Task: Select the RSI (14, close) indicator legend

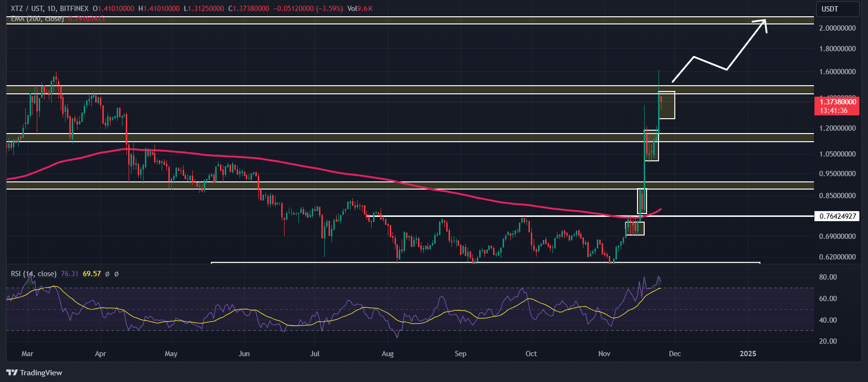Action: coord(33,274)
